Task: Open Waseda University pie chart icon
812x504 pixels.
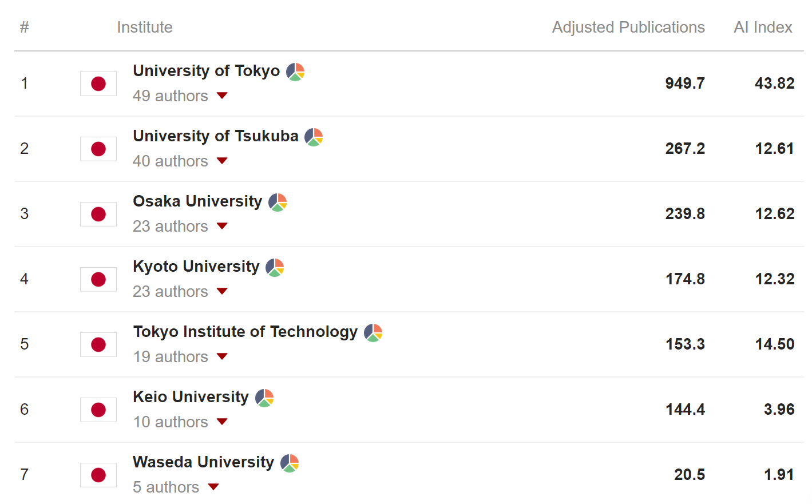Action: point(290,463)
